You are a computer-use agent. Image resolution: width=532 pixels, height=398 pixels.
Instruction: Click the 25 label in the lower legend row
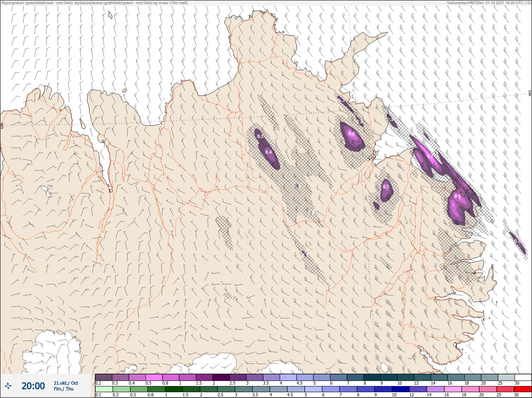[499, 395]
